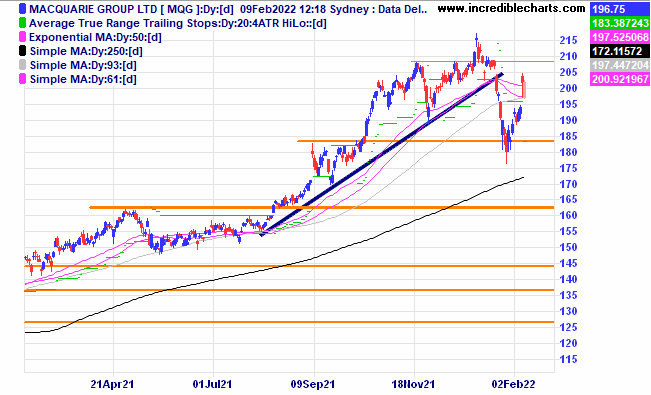Click the green 183.387243 value label
651x395 pixels.
point(620,23)
